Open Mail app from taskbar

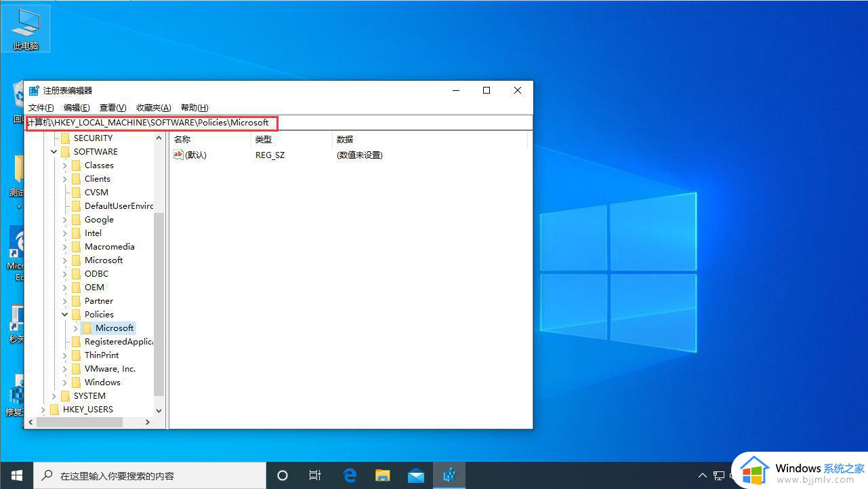415,475
